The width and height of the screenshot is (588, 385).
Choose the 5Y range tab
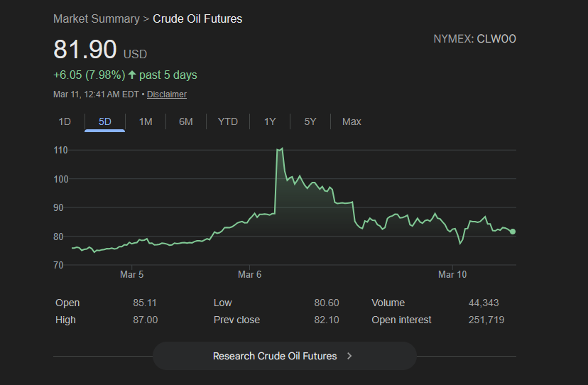click(x=310, y=121)
